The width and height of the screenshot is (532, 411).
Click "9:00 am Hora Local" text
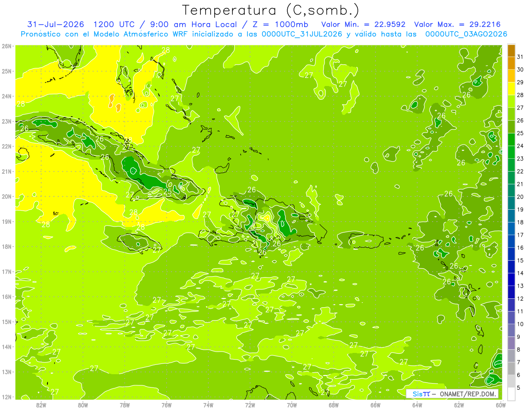point(193,24)
